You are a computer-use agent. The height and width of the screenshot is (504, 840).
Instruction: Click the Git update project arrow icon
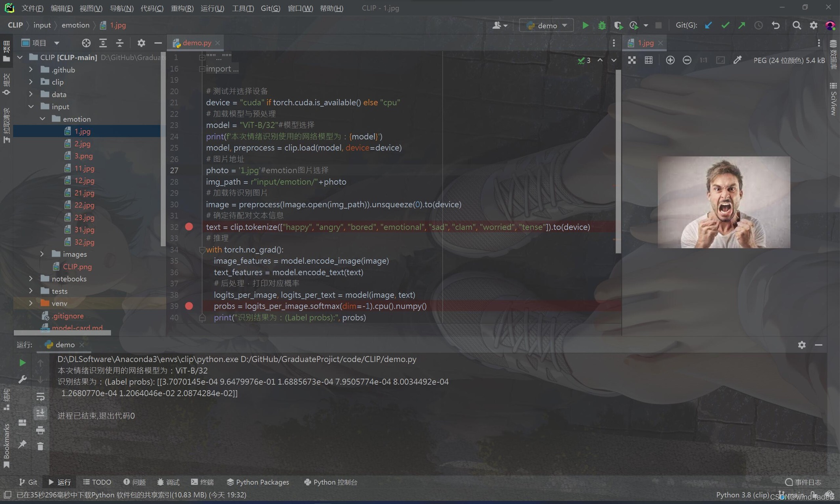[x=708, y=26]
